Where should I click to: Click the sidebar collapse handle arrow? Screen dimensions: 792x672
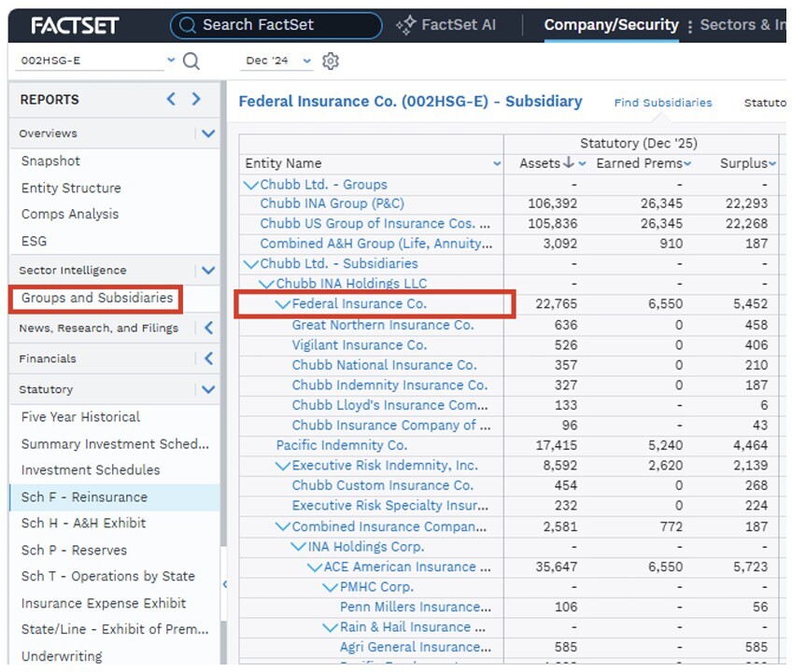tap(225, 584)
